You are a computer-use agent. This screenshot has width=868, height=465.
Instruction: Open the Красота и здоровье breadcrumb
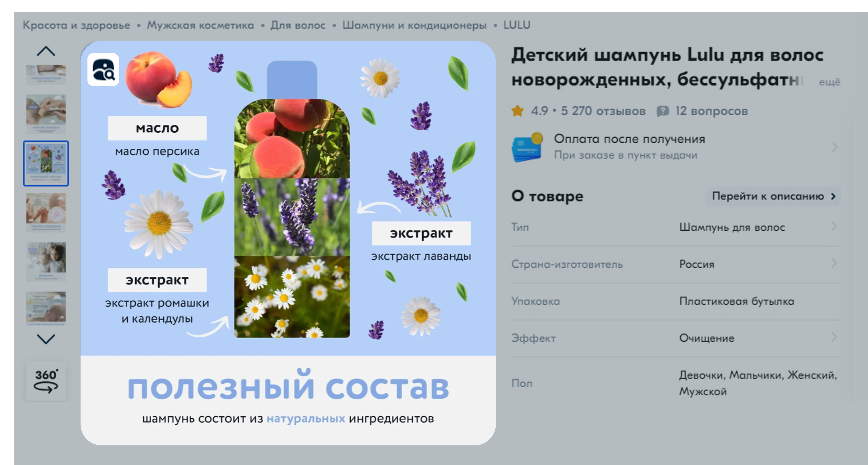click(76, 25)
